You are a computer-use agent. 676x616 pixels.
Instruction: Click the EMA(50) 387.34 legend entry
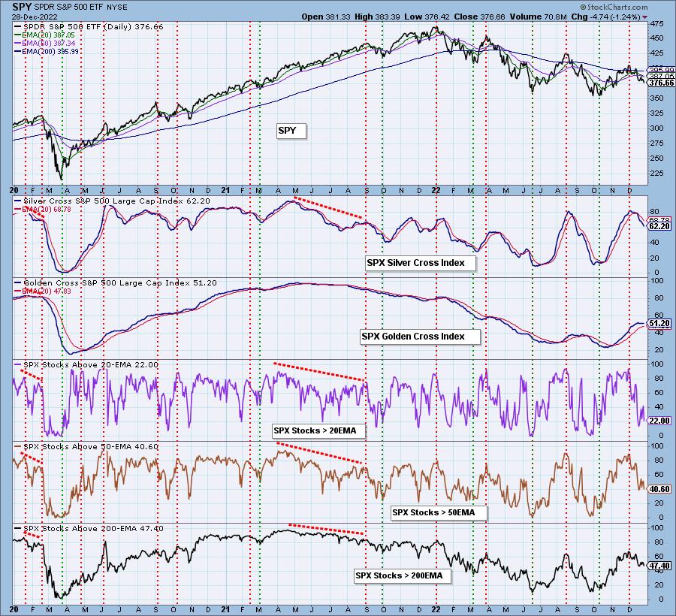(x=45, y=43)
